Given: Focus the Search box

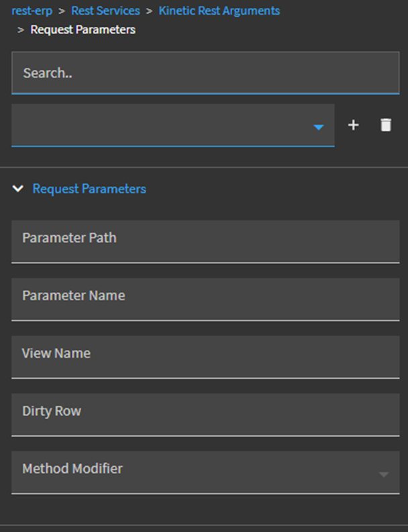Looking at the screenshot, I should (205, 73).
